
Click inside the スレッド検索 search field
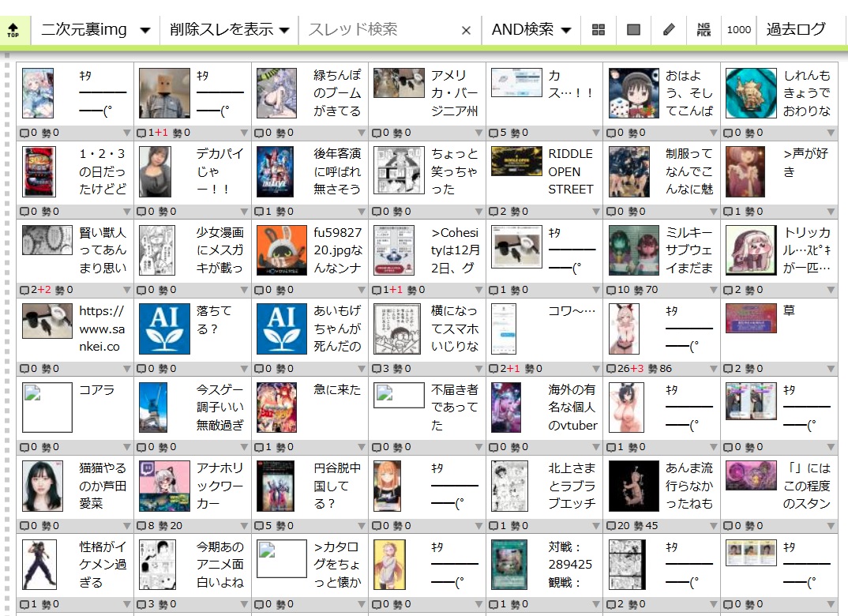pos(379,30)
